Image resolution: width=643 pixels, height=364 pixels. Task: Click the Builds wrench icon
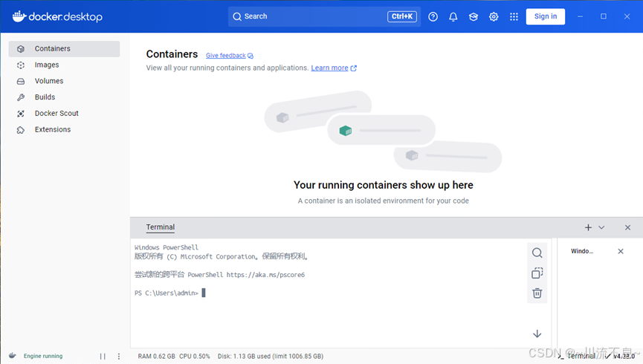click(21, 97)
